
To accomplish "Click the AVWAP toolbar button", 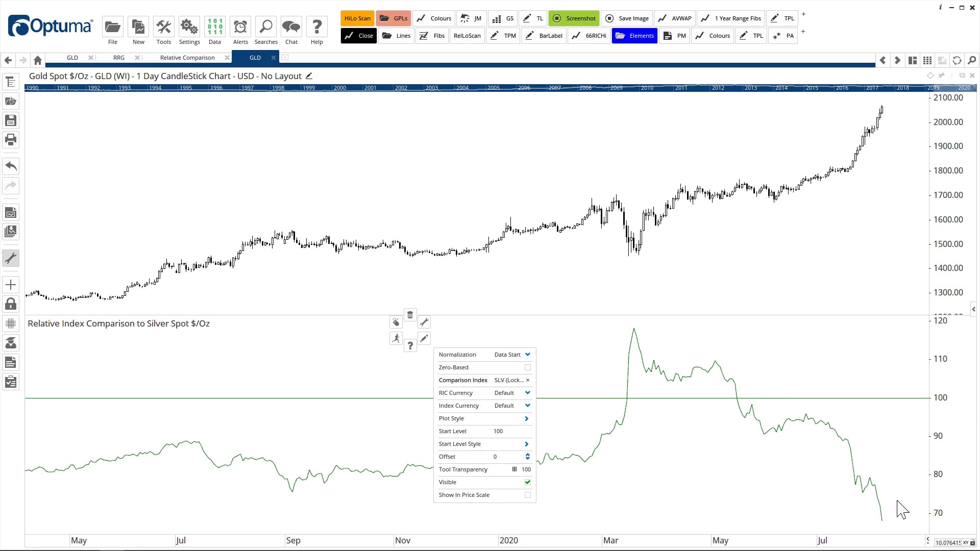I will [x=675, y=18].
